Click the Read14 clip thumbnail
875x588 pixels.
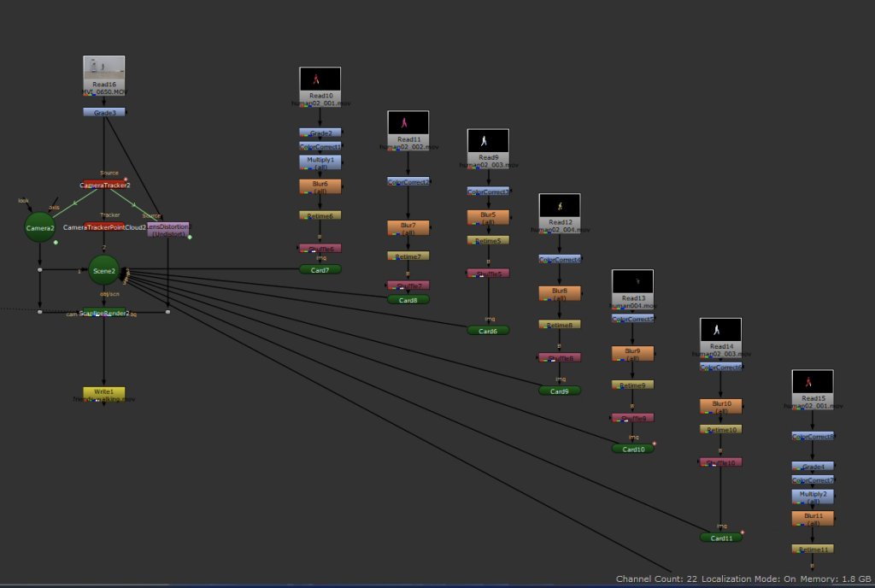pyautogui.click(x=721, y=330)
